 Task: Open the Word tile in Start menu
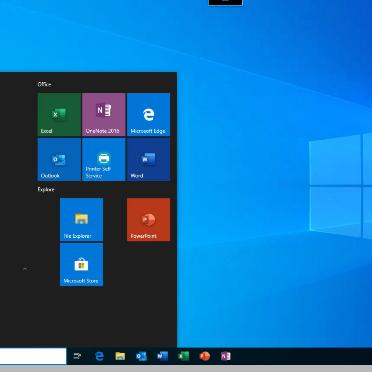tap(148, 159)
